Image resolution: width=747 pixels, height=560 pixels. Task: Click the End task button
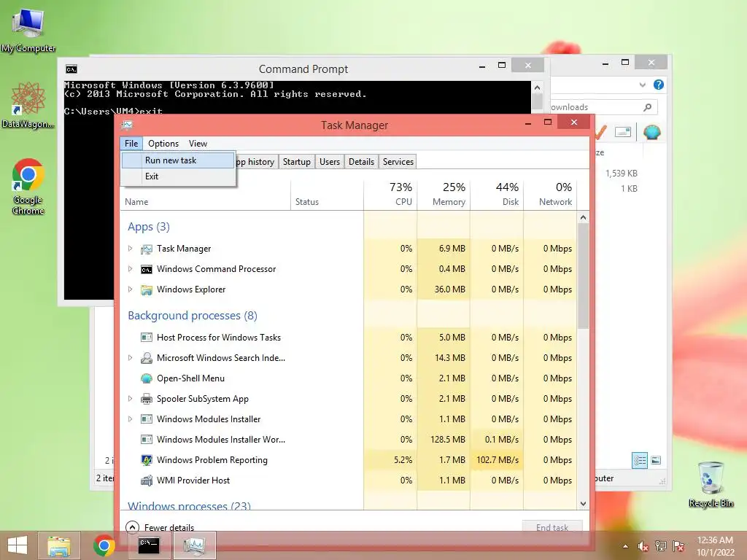coord(552,527)
